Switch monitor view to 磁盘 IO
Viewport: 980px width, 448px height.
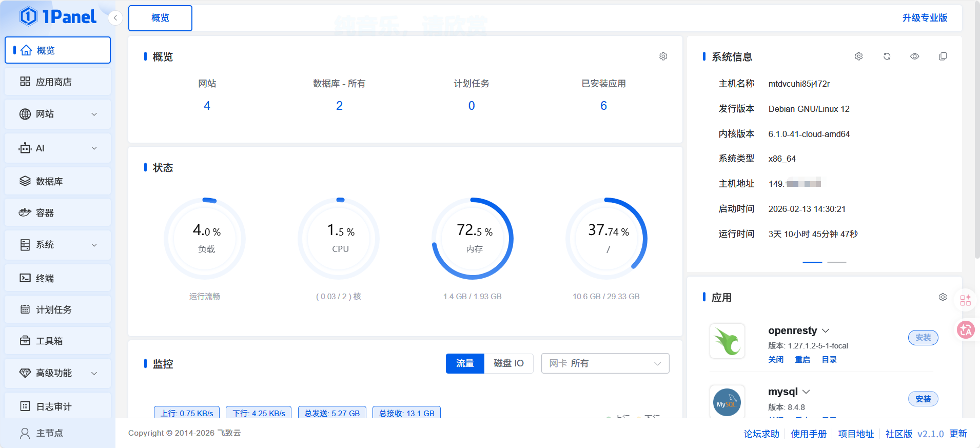click(508, 363)
